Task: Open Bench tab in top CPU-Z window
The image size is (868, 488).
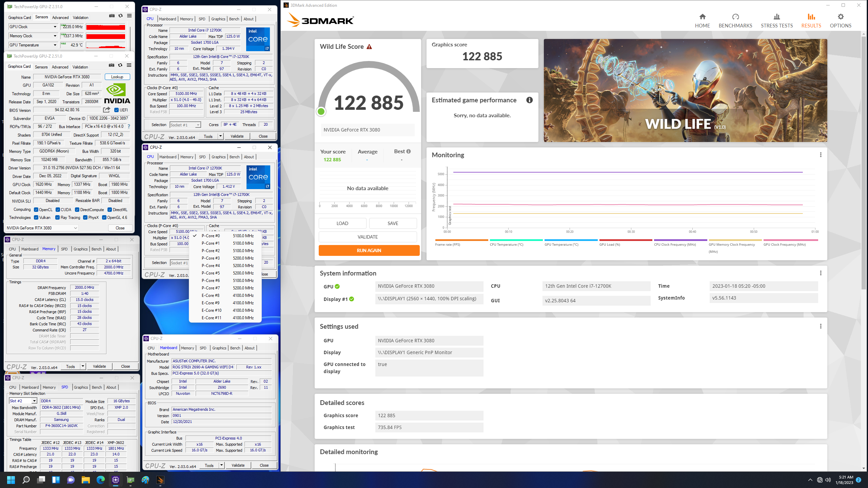Action: pyautogui.click(x=234, y=19)
